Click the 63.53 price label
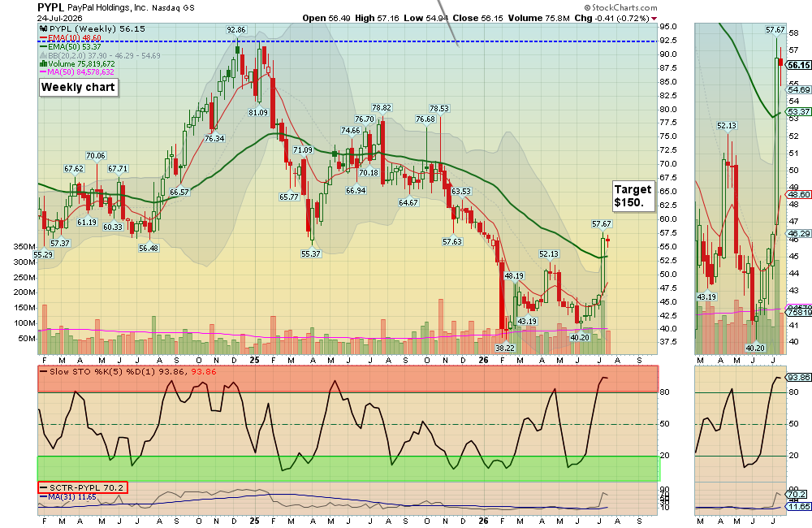This screenshot has height=528, width=812. [461, 191]
